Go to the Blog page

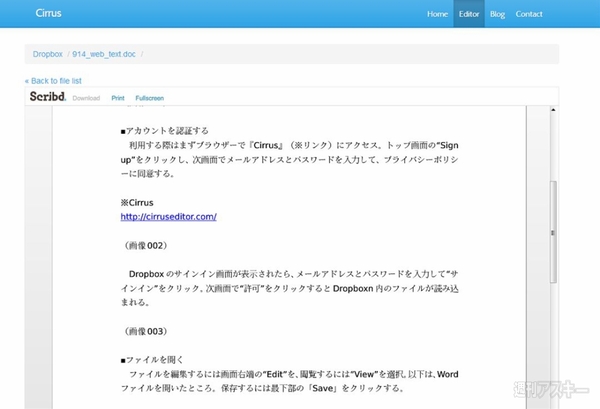tap(497, 14)
